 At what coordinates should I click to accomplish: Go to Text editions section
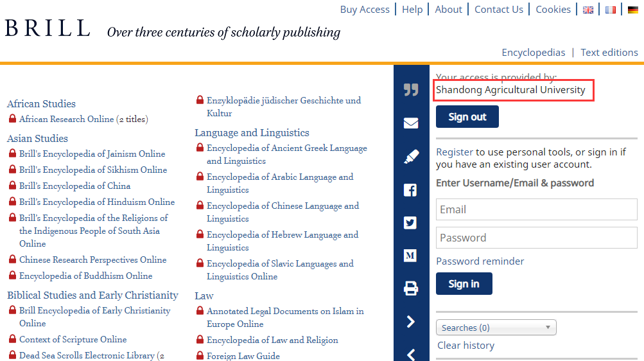point(609,53)
